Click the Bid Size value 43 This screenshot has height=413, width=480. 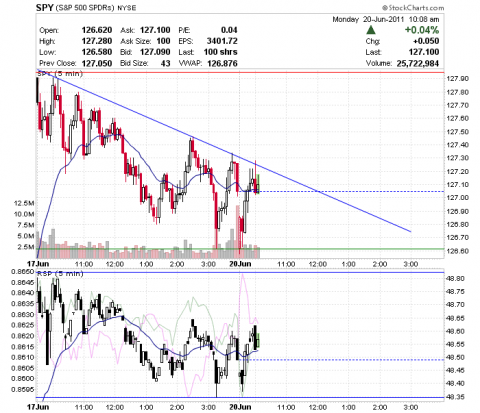coord(165,63)
